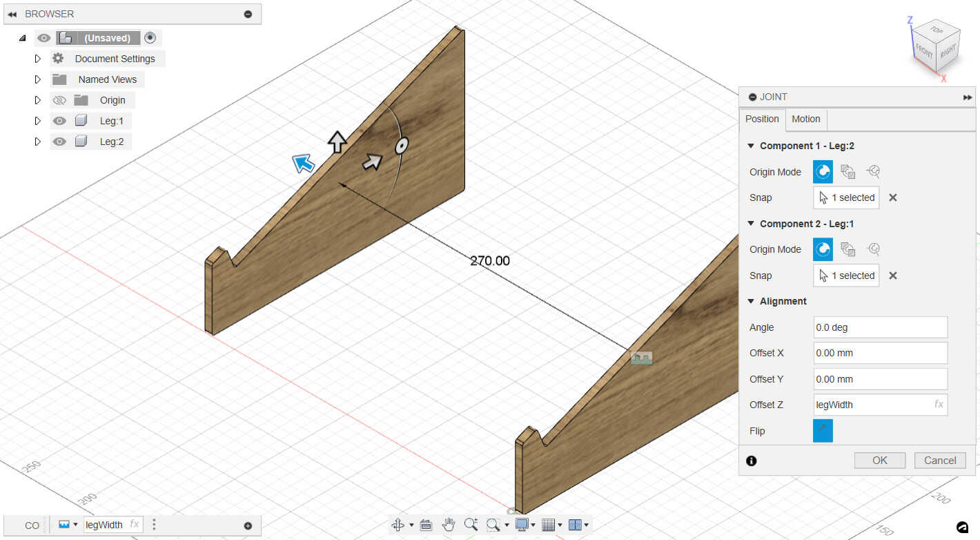The image size is (980, 540).
Task: Click the Angle input field
Action: (x=881, y=327)
